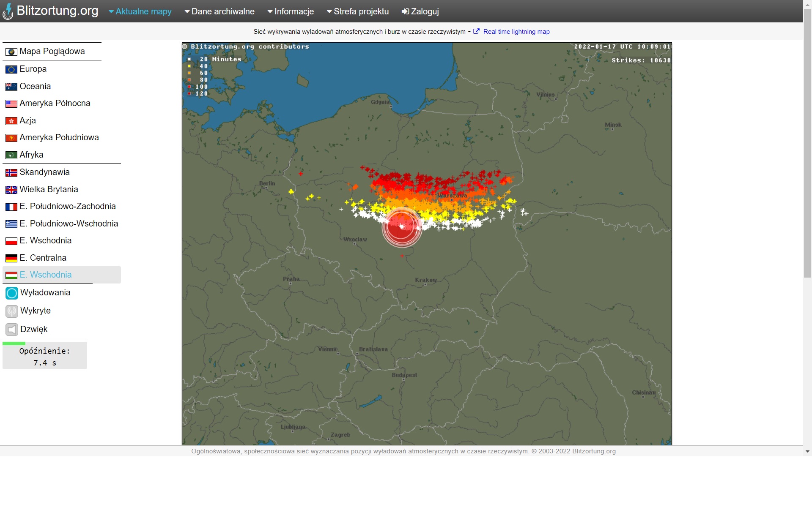Select the Afryka region link
This screenshot has height=518, width=812.
click(31, 155)
